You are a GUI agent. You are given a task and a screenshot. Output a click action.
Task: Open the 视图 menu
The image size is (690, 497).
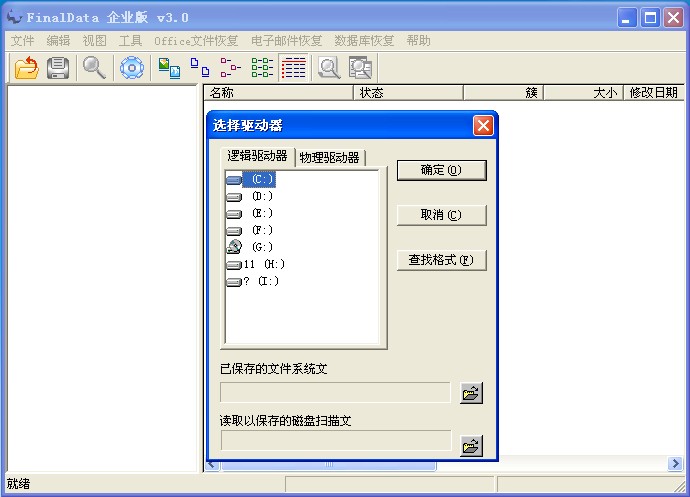pos(95,41)
